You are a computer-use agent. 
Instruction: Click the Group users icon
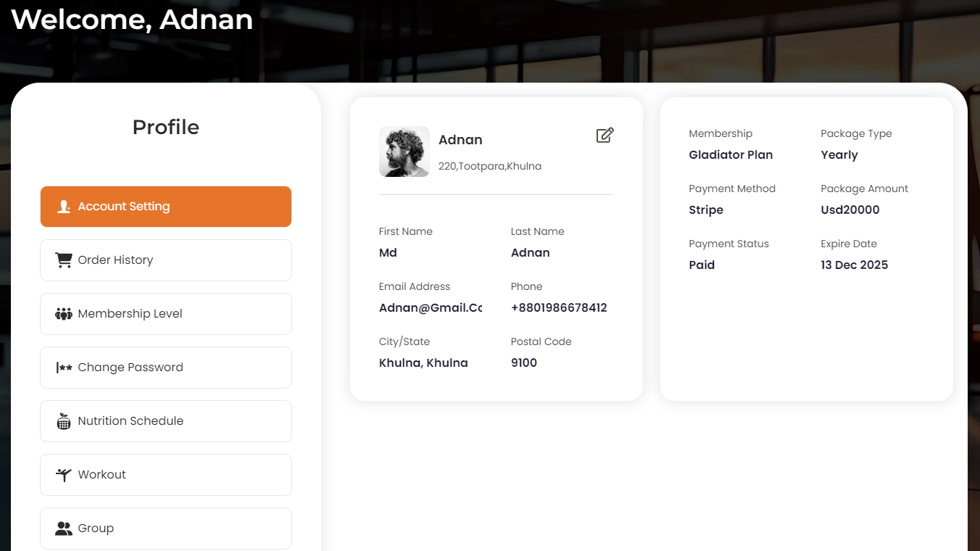(x=64, y=529)
